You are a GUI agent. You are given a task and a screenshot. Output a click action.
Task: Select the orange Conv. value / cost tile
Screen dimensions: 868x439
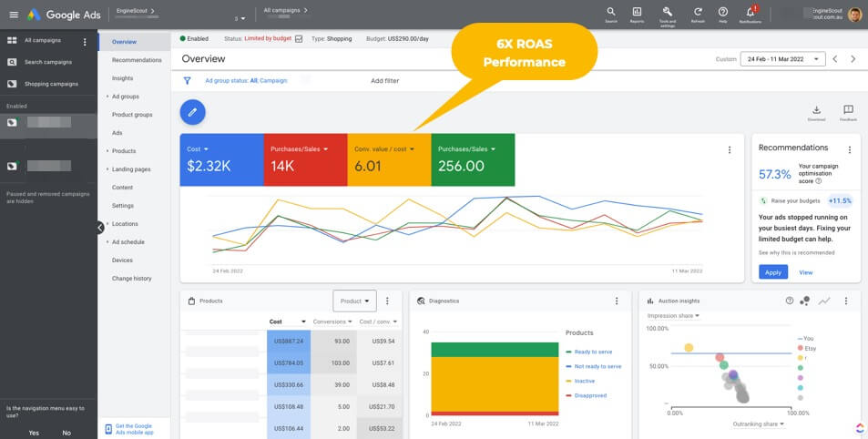(389, 159)
